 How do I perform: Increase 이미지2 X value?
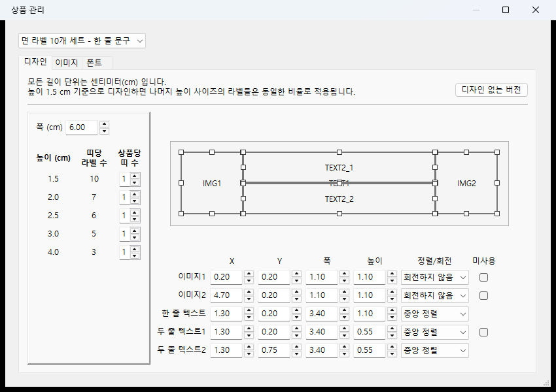tap(249, 293)
